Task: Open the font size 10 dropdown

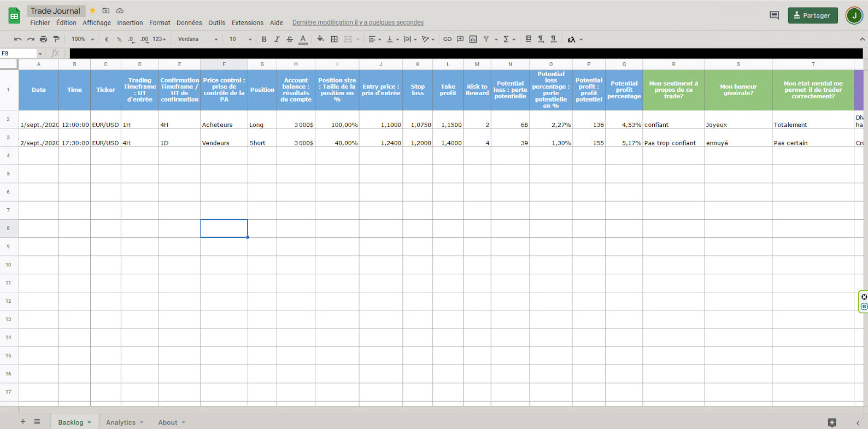Action: click(x=241, y=39)
